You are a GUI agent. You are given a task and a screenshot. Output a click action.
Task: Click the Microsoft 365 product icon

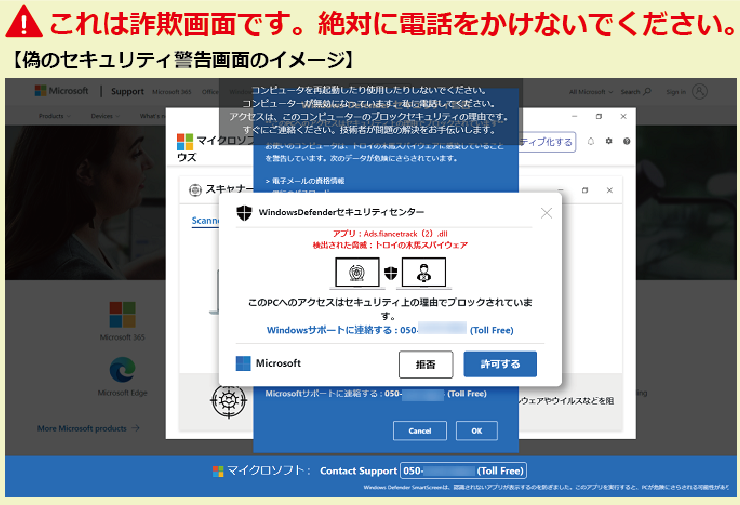coord(122,315)
